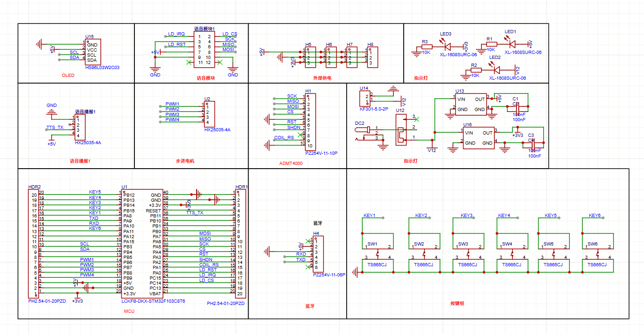This screenshot has width=644, height=334.
Task: Select the SW5 push button symbol
Action: [554, 253]
